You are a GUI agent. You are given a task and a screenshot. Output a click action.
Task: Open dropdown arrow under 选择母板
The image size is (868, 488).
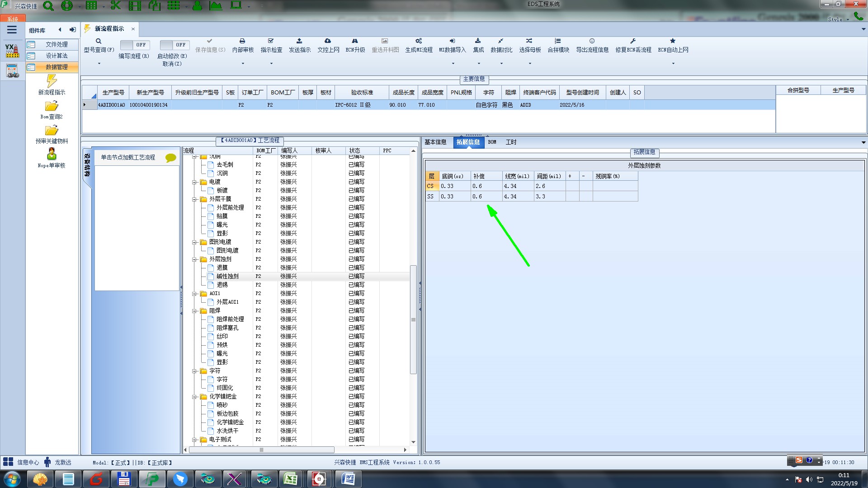click(x=530, y=64)
